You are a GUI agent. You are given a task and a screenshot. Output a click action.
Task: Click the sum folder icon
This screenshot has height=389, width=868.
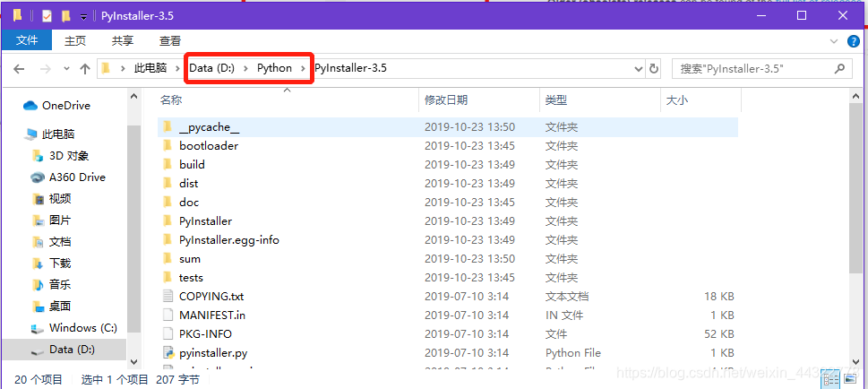pyautogui.click(x=168, y=259)
